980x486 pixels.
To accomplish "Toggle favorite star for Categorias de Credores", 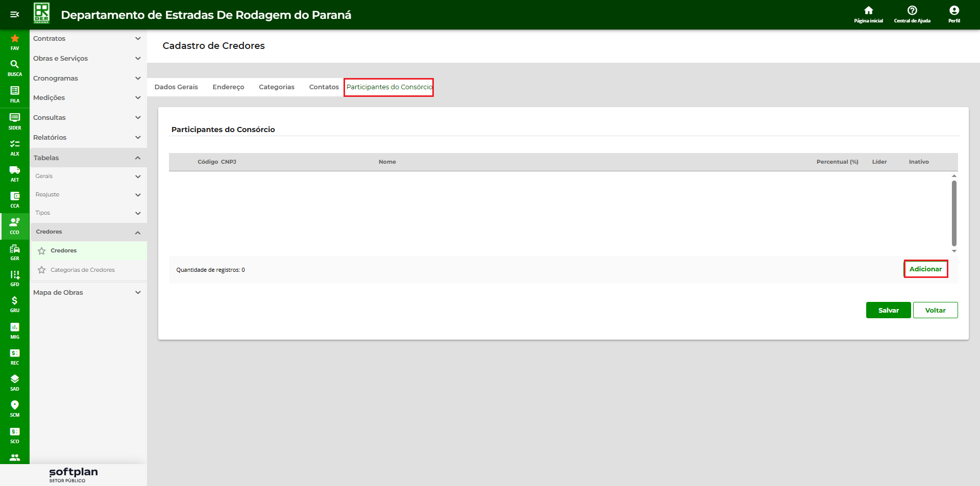I will tap(42, 270).
